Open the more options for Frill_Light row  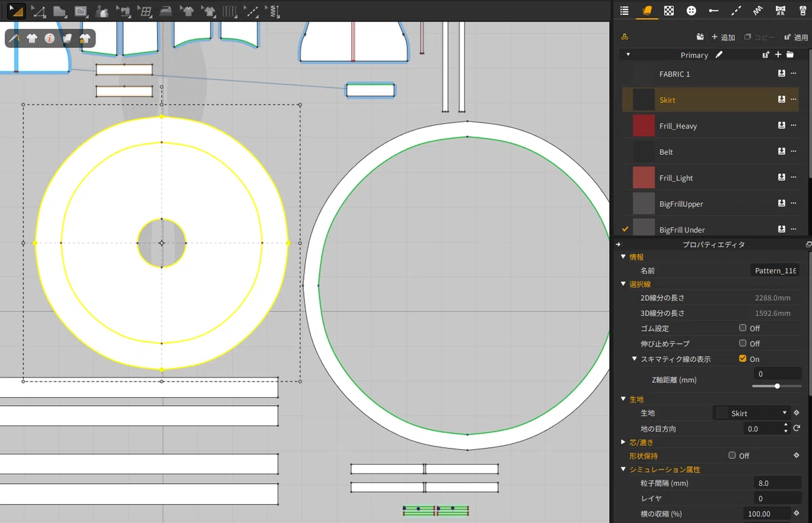[793, 177]
